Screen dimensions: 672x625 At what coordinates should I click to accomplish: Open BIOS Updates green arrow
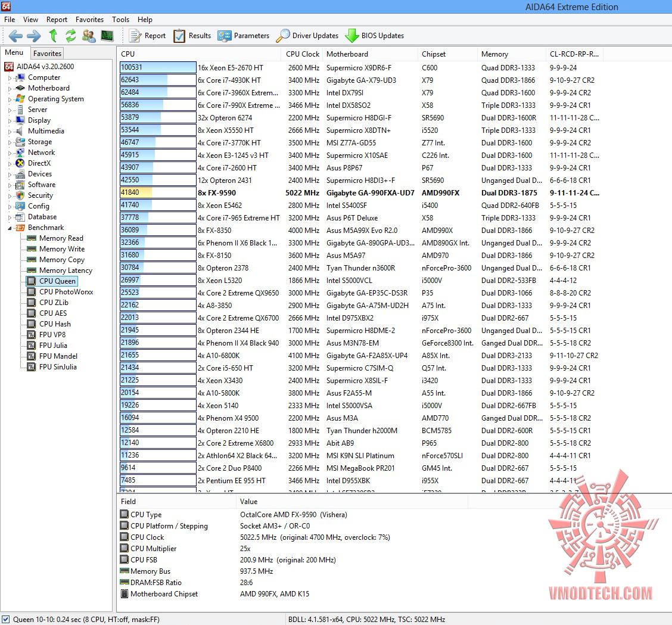[352, 36]
